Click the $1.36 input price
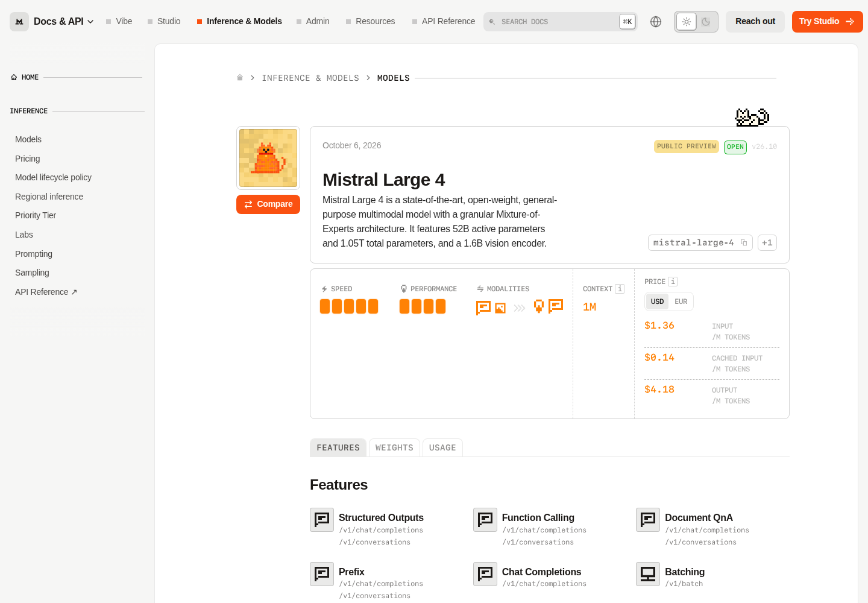The width and height of the screenshot is (868, 603). click(x=659, y=326)
